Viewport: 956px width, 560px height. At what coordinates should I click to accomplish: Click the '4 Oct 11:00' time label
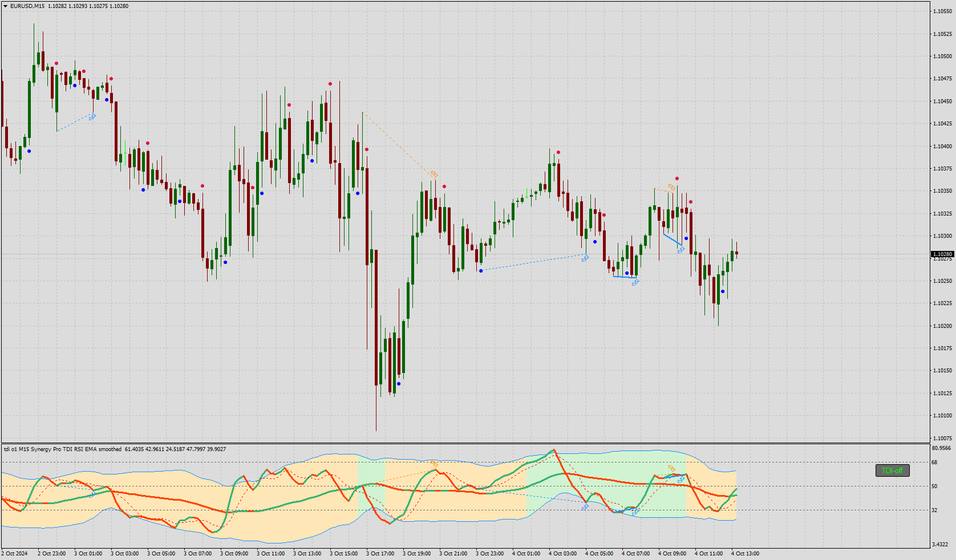tap(708, 554)
